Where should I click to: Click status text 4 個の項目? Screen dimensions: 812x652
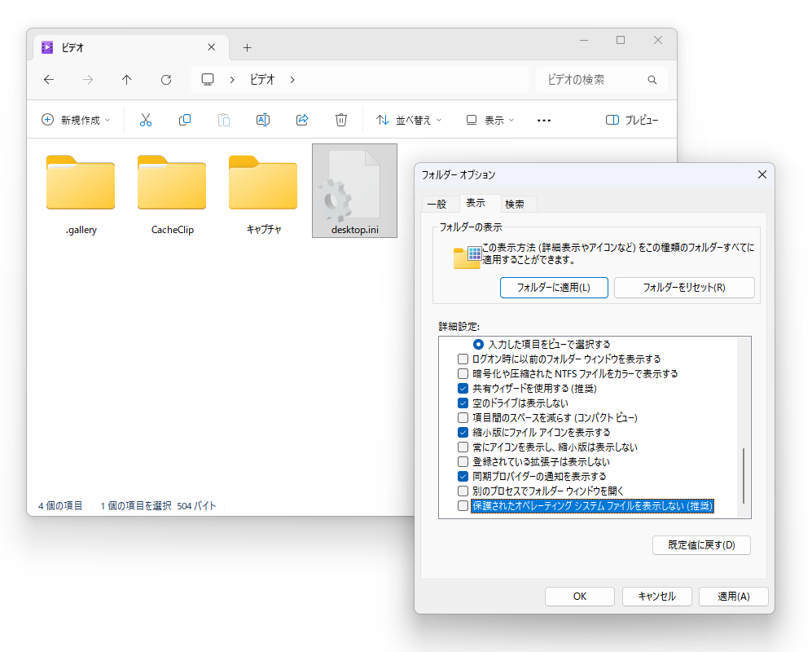(60, 506)
